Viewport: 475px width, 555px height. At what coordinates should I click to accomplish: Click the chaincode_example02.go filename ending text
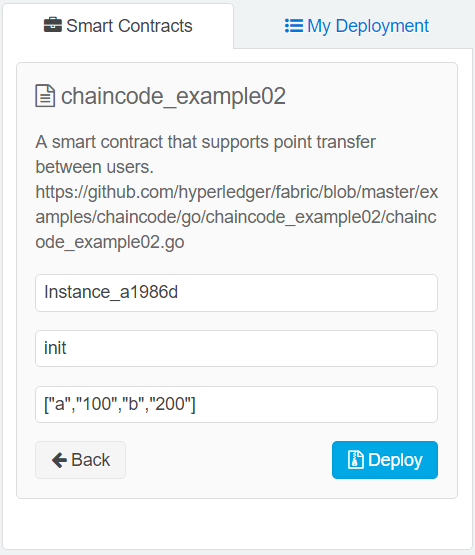110,242
